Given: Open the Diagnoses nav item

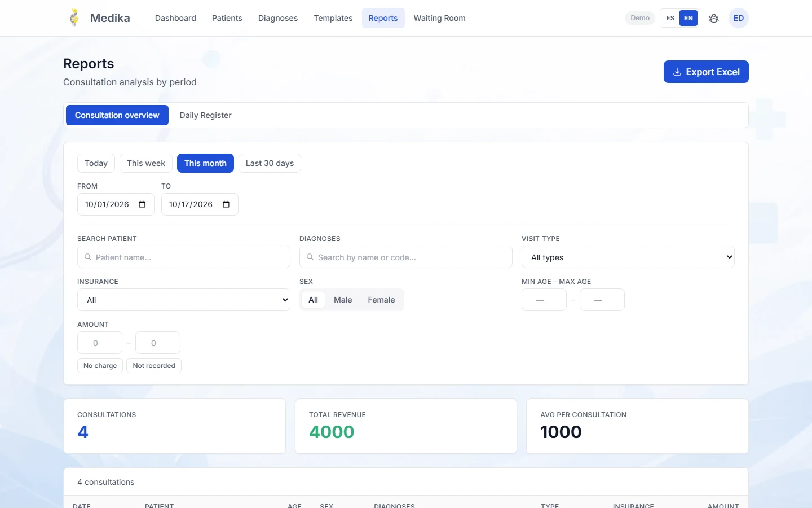Looking at the screenshot, I should tap(278, 18).
